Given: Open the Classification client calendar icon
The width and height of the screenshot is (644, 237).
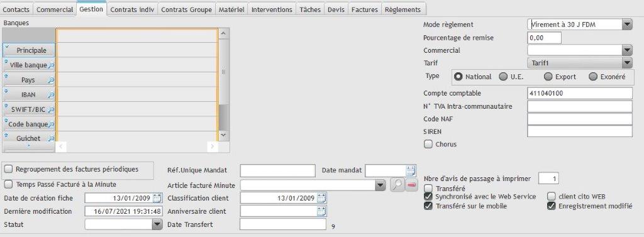Looking at the screenshot, I should coord(321,198).
